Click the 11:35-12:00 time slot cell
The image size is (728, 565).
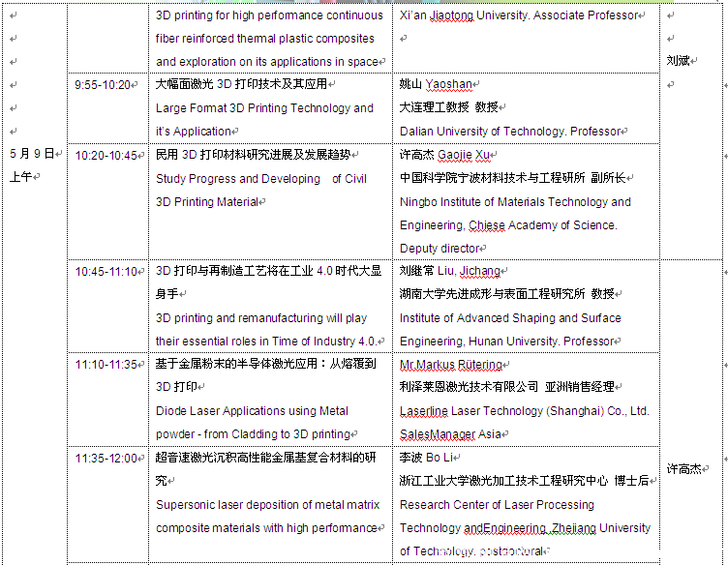point(106,458)
